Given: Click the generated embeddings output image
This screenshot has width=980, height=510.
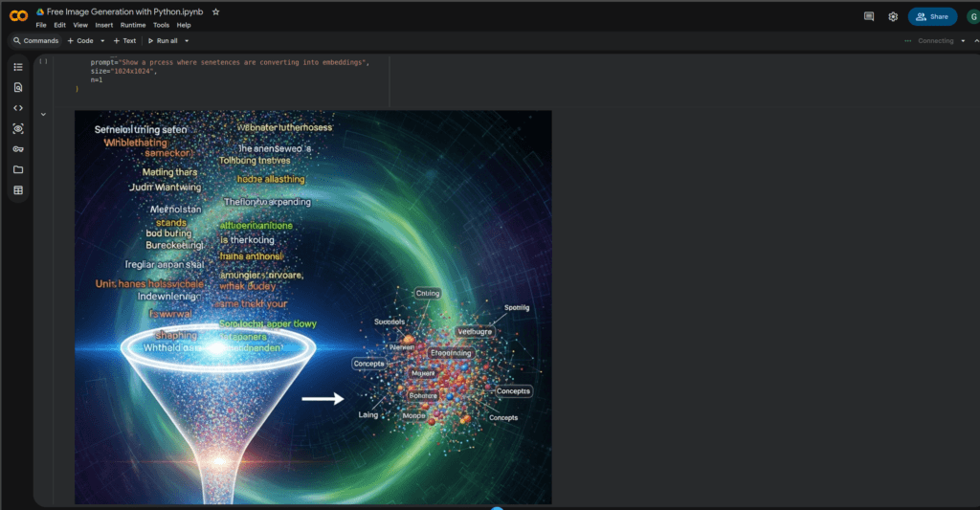Looking at the screenshot, I should click(313, 307).
